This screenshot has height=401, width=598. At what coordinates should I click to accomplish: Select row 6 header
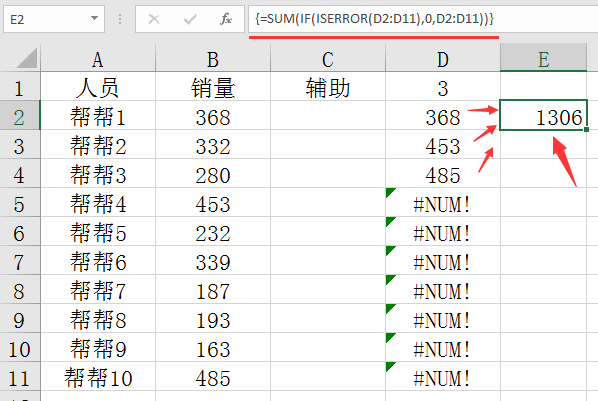tap(19, 232)
